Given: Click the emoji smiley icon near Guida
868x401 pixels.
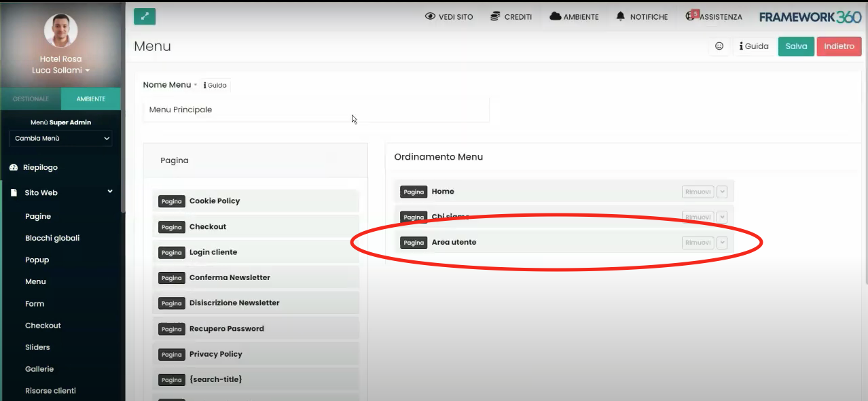Looking at the screenshot, I should (719, 46).
